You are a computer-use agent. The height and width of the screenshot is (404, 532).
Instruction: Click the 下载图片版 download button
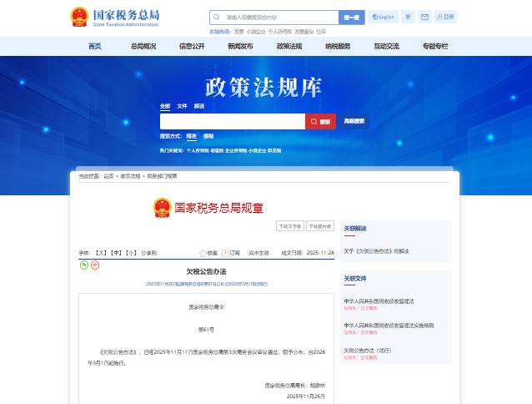click(320, 226)
